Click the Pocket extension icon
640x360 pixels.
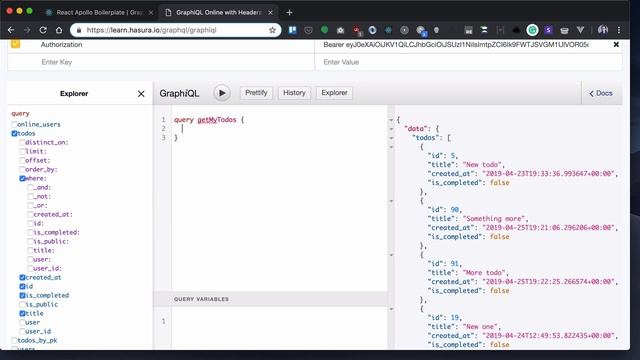point(309,30)
